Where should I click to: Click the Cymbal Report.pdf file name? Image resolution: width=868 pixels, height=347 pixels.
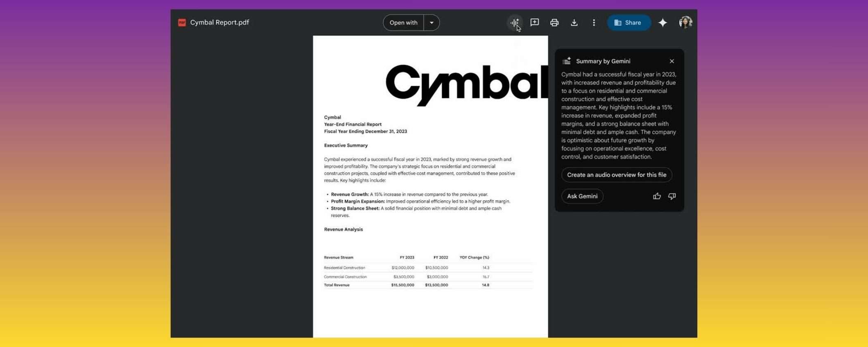(219, 23)
